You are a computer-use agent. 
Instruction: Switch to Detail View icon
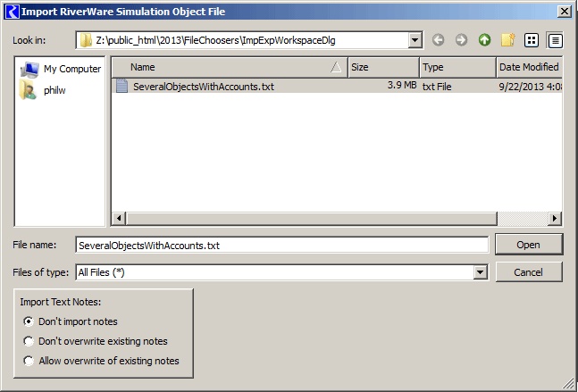[x=555, y=40]
